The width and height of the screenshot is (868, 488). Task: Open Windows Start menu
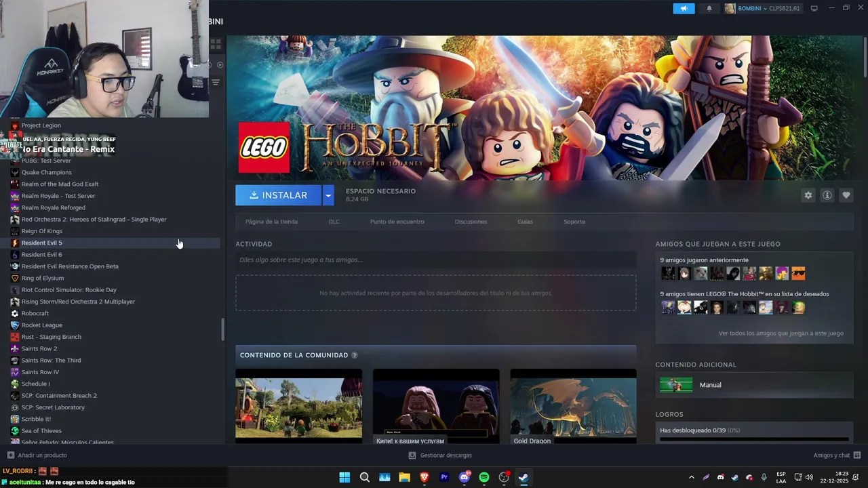[344, 477]
